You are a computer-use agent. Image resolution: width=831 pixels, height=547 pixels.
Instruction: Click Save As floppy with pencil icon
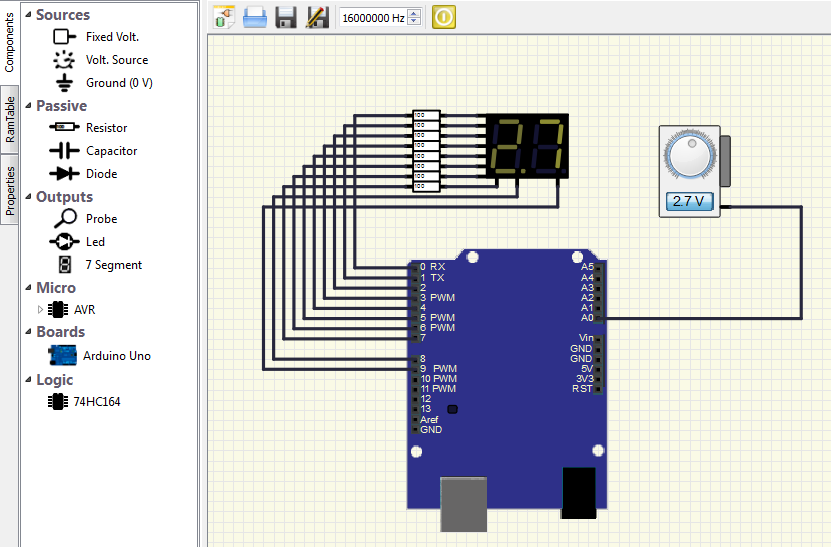coord(317,17)
